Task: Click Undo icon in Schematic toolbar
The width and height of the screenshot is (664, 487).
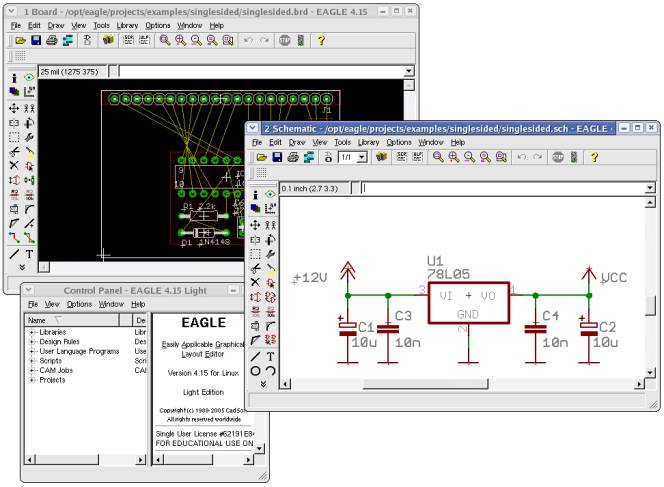Action: (x=522, y=157)
